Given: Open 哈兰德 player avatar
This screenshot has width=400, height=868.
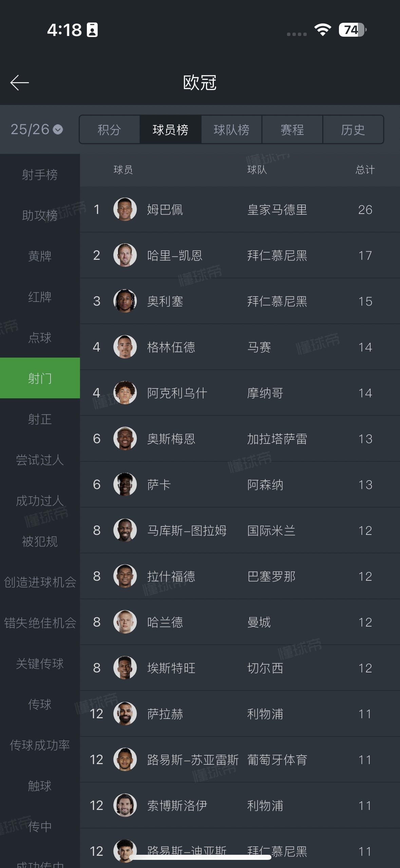Looking at the screenshot, I should (x=125, y=622).
